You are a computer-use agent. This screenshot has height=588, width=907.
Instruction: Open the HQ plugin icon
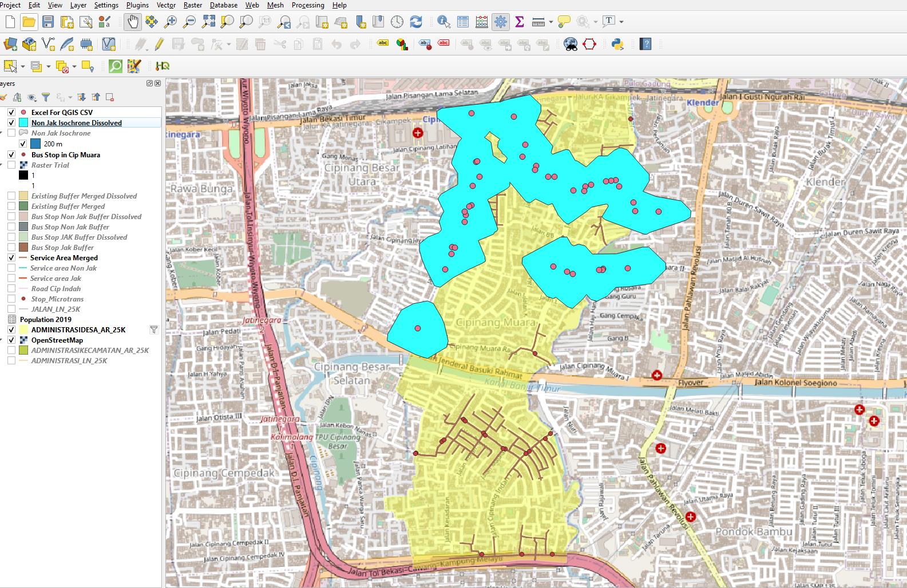click(x=163, y=66)
